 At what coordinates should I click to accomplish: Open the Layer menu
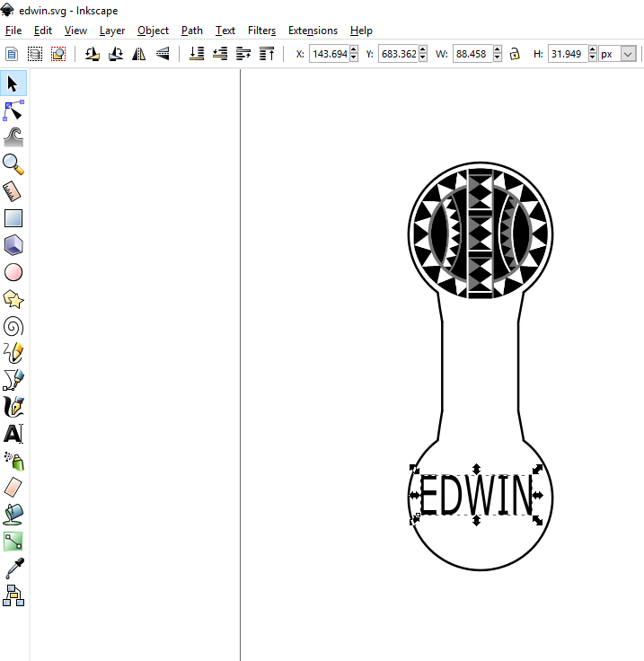[x=112, y=31]
